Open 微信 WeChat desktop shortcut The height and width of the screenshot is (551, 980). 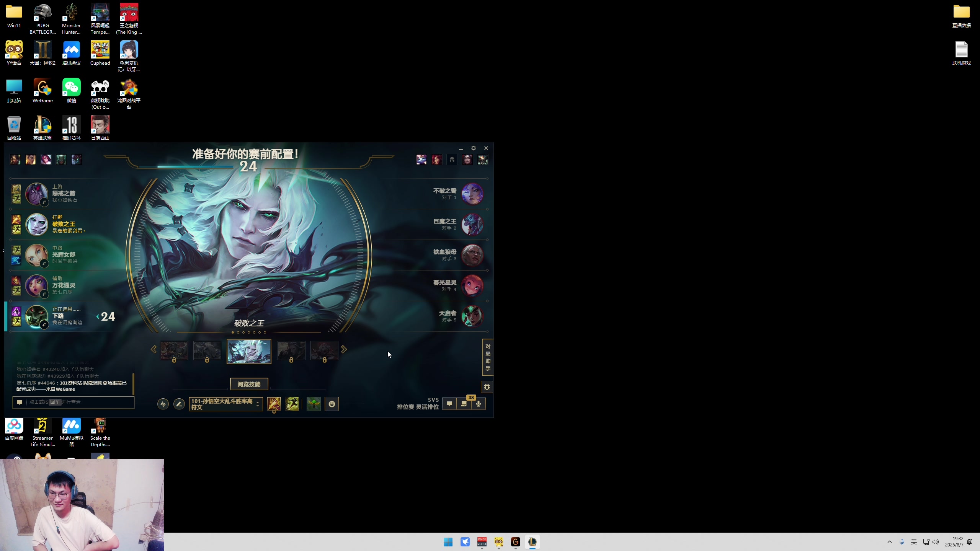click(72, 91)
